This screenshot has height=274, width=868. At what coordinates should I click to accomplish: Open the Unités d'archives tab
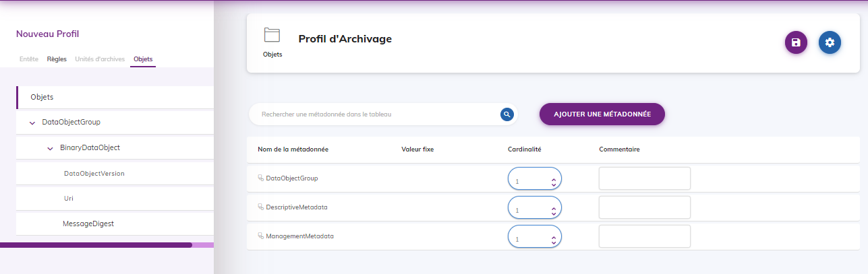(100, 59)
